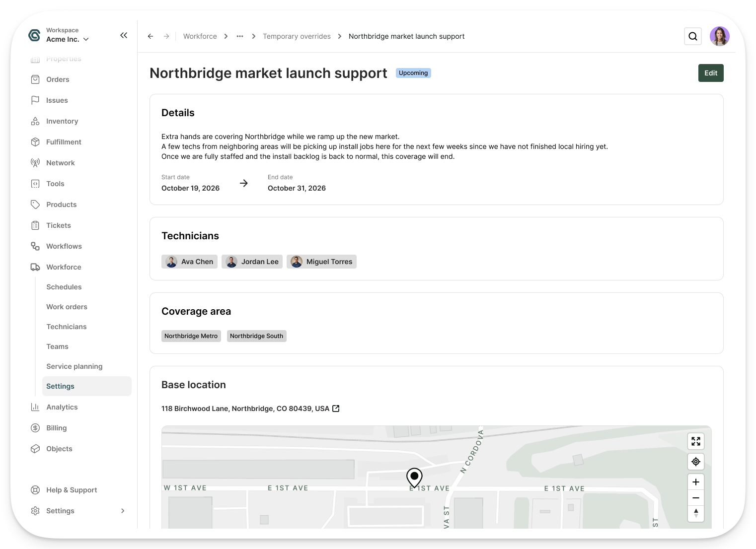
Task: Select the Jordan Lee technician chip
Action: [252, 262]
